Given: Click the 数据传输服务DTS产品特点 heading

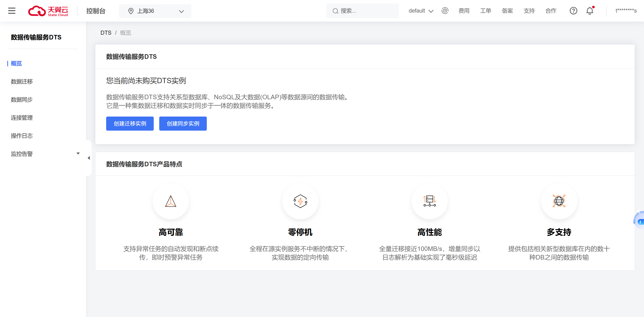Looking at the screenshot, I should [x=144, y=164].
